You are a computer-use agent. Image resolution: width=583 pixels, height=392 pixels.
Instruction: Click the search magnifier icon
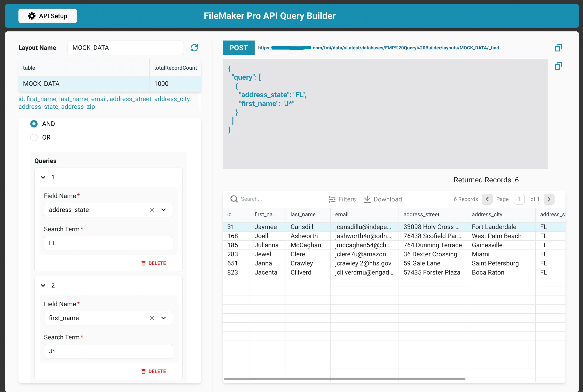234,199
